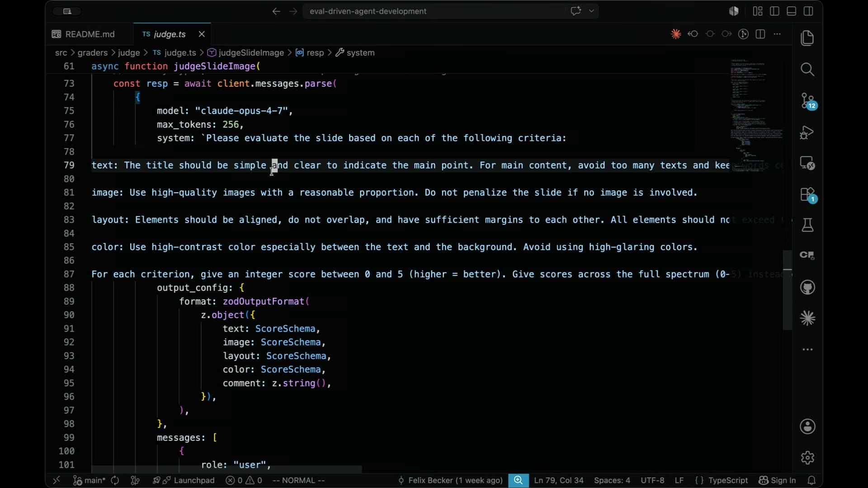Image resolution: width=868 pixels, height=488 pixels.
Task: Click the git graph icon in status bar
Action: click(x=135, y=480)
